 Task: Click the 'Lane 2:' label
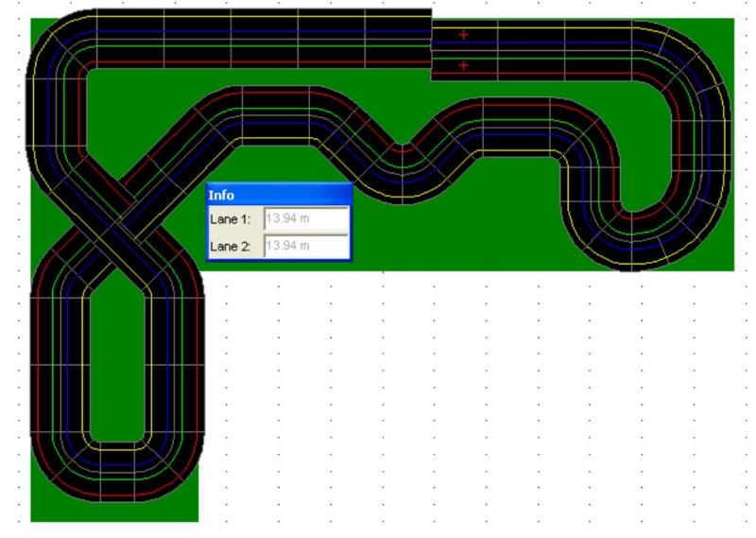(232, 247)
